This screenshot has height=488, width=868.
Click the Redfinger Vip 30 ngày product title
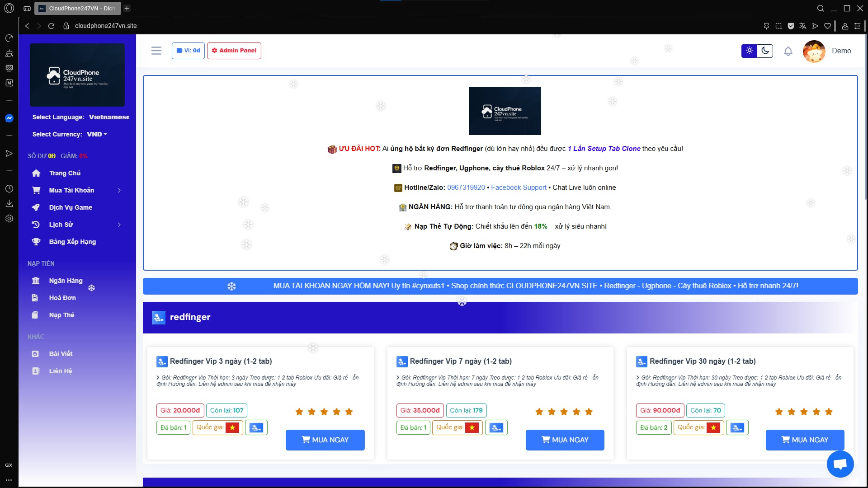click(703, 361)
